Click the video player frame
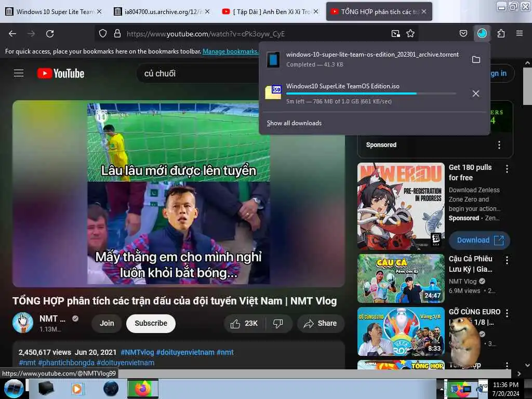Screen dimensions: 532x399 (x=179, y=194)
